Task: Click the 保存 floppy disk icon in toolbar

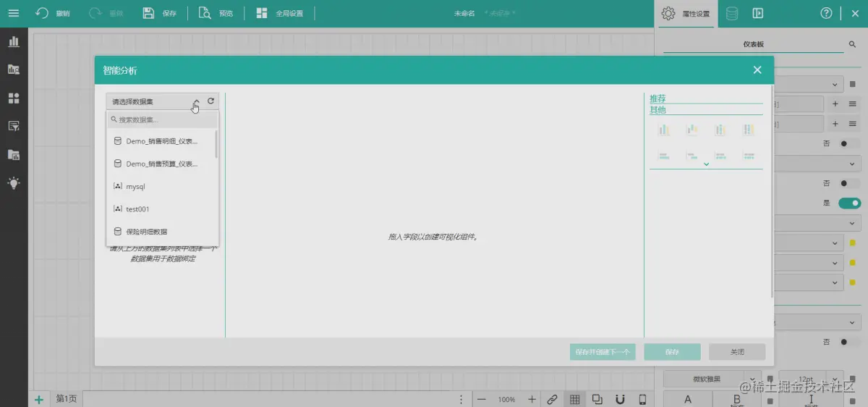Action: point(148,13)
